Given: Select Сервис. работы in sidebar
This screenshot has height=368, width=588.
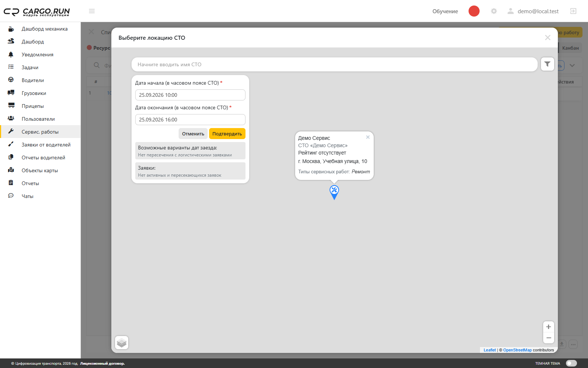Looking at the screenshot, I should 40,132.
